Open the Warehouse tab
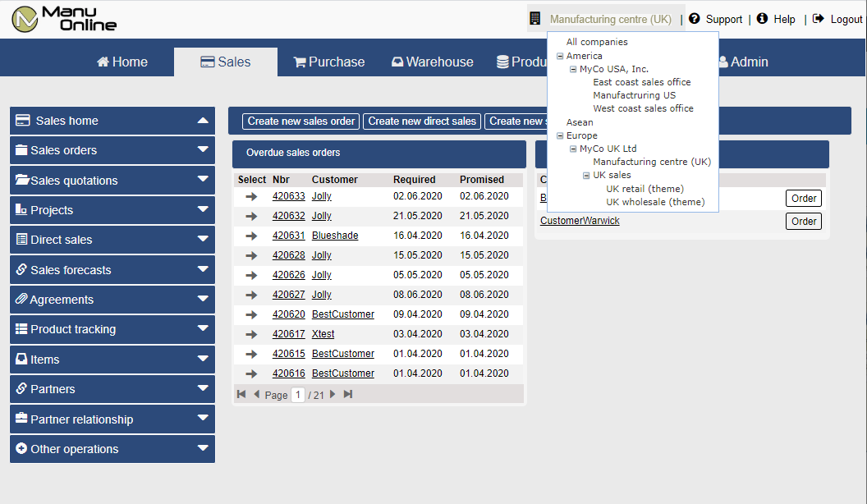Image resolution: width=867 pixels, height=504 pixels. 432,61
